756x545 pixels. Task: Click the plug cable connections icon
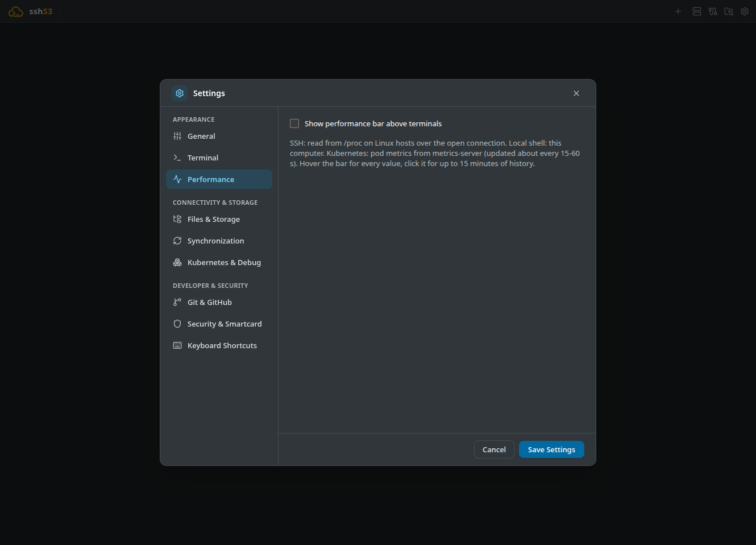[x=713, y=11]
